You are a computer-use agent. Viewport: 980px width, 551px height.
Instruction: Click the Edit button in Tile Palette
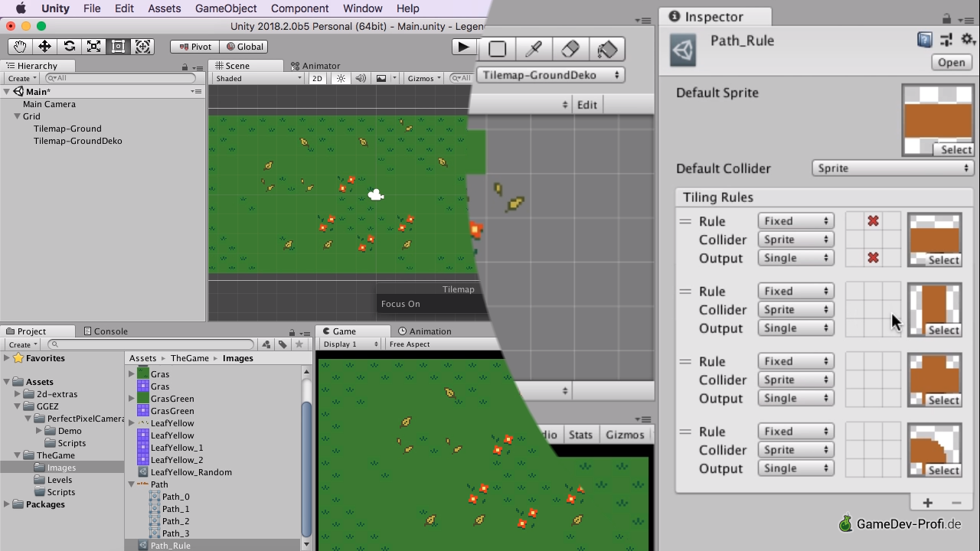point(587,105)
